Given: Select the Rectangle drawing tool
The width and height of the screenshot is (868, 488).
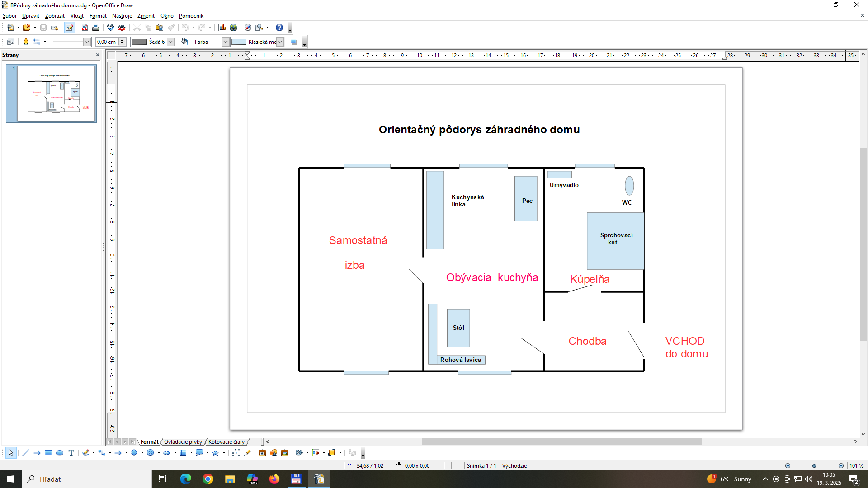Looking at the screenshot, I should point(48,453).
